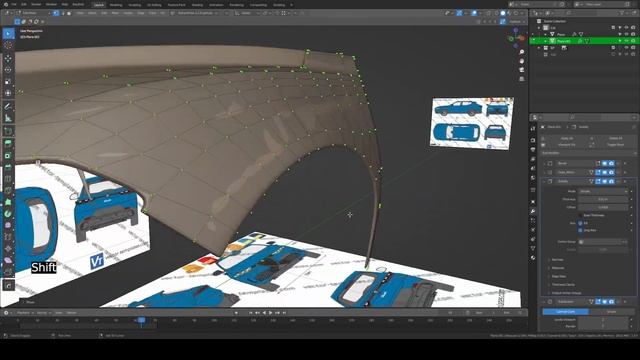
Task: Open the Render properties tab icon
Action: (x=533, y=140)
